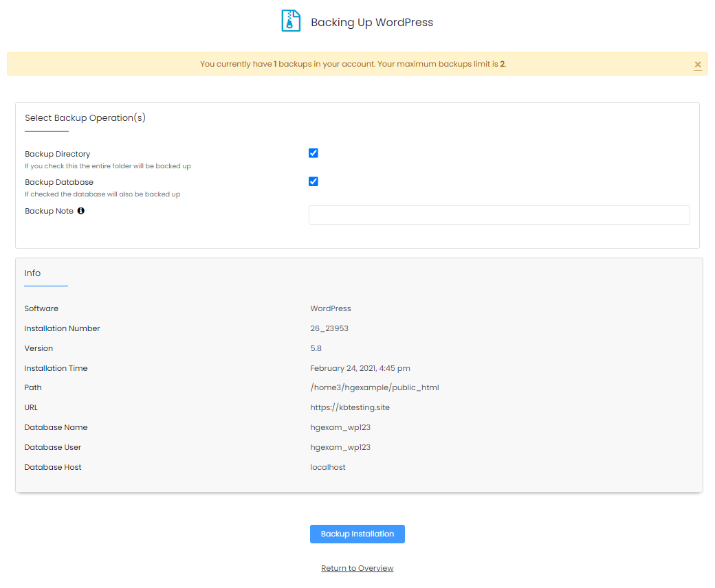This screenshot has height=588, width=715.
Task: Click the Select Backup Operation(s) header
Action: pyautogui.click(x=85, y=117)
